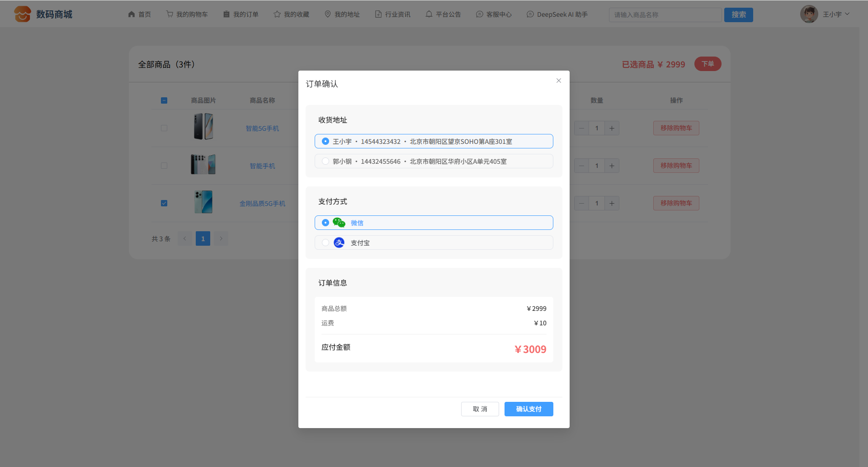Select address for 郭小钢
Image resolution: width=868 pixels, height=467 pixels.
[x=325, y=161]
